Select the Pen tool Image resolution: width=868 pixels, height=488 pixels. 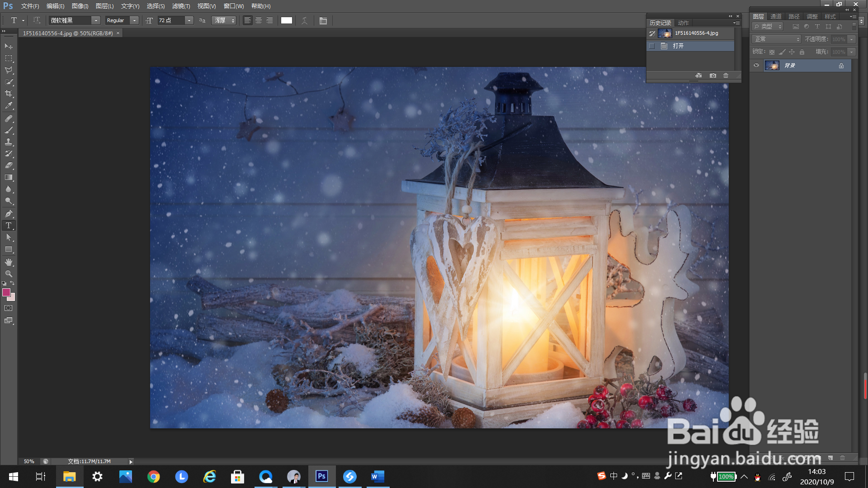(x=9, y=213)
